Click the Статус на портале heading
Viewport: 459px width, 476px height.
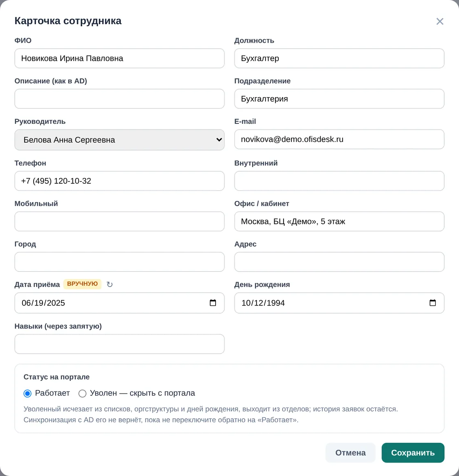pyautogui.click(x=57, y=377)
